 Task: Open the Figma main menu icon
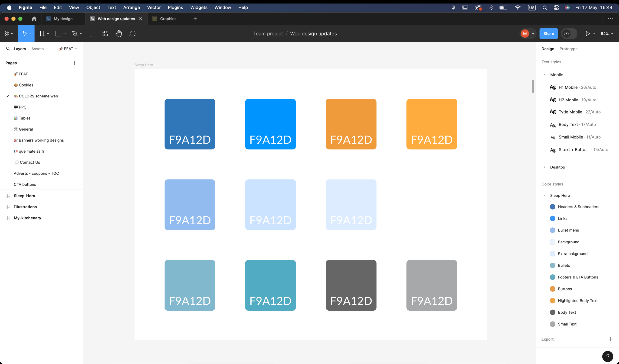[7, 34]
